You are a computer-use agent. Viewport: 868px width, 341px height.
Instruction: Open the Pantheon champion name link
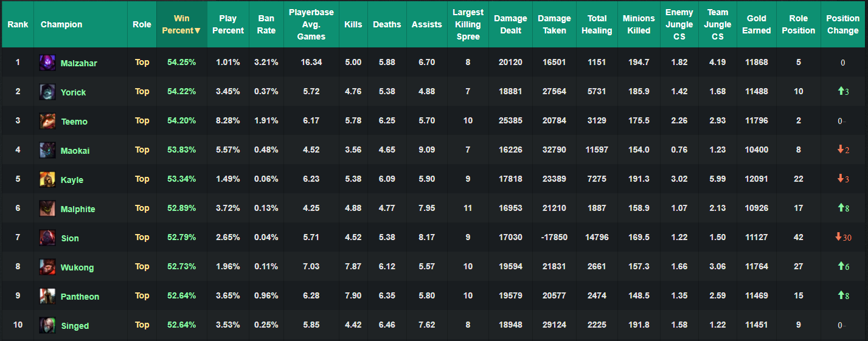tap(80, 297)
